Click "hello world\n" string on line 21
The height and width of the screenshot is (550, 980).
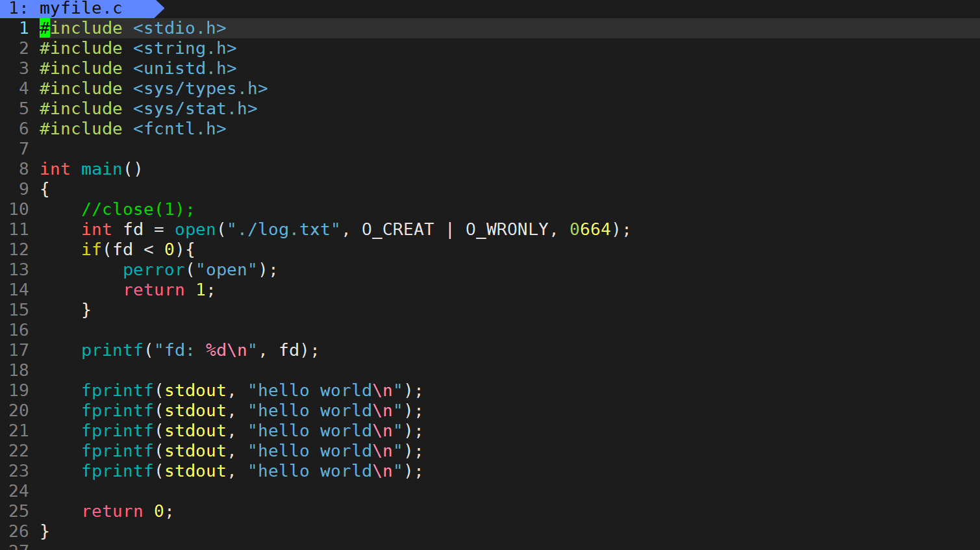[x=325, y=431]
